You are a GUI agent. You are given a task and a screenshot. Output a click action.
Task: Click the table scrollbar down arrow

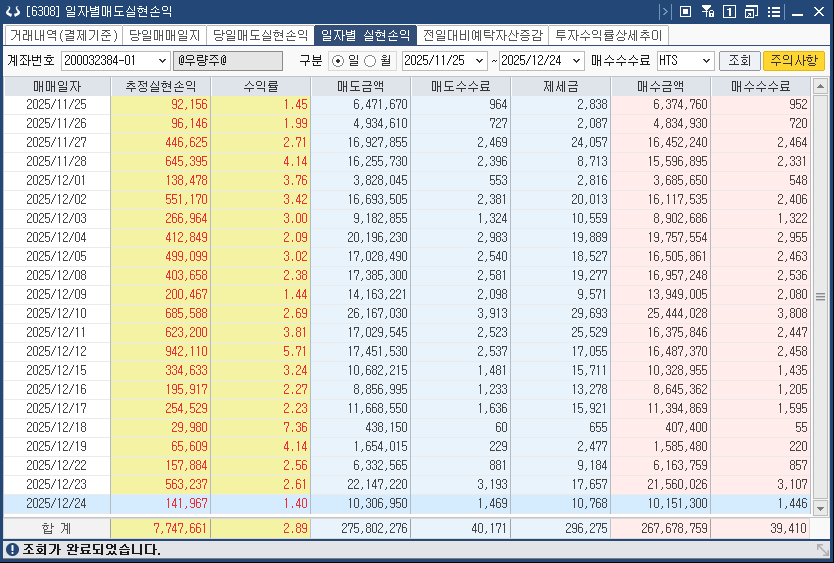pyautogui.click(x=820, y=509)
